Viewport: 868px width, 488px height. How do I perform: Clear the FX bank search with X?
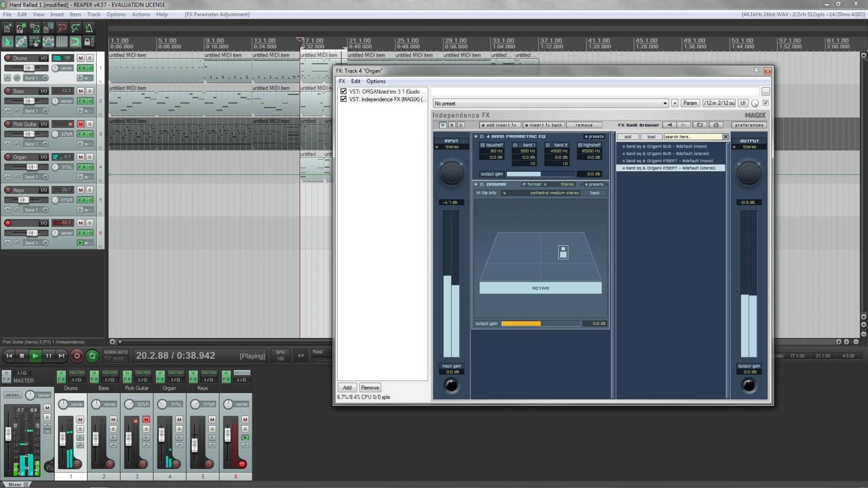click(x=726, y=137)
